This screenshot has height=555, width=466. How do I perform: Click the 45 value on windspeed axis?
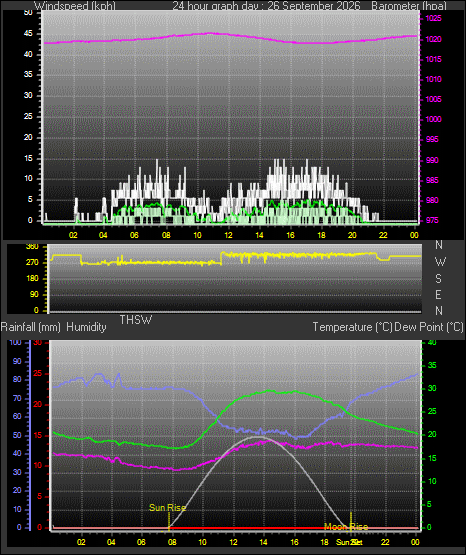click(28, 34)
